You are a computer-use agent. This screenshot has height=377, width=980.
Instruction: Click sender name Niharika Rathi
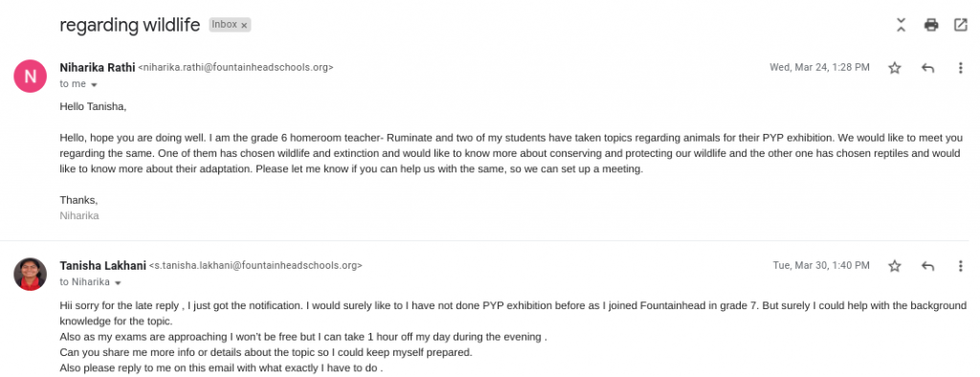[x=97, y=67]
